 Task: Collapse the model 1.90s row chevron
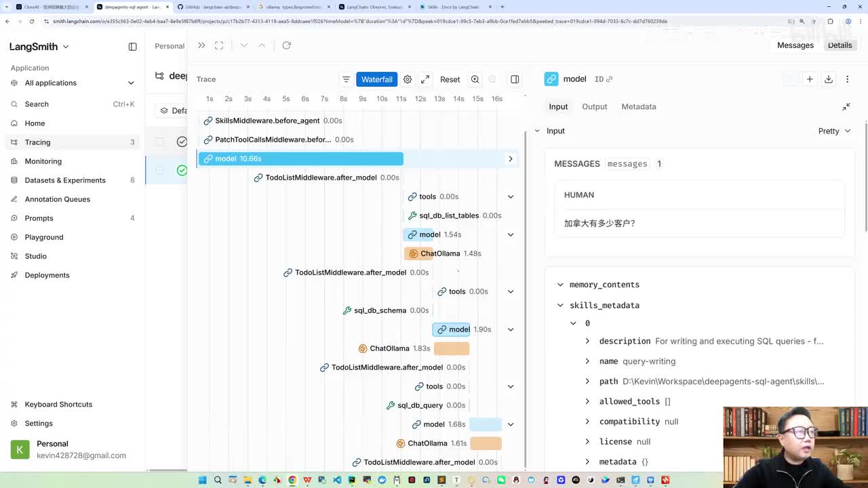[x=511, y=329]
